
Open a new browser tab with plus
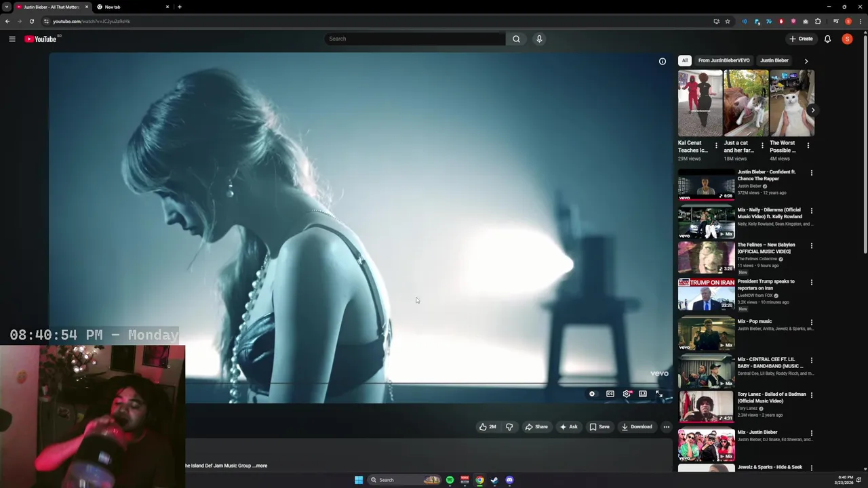(x=179, y=7)
